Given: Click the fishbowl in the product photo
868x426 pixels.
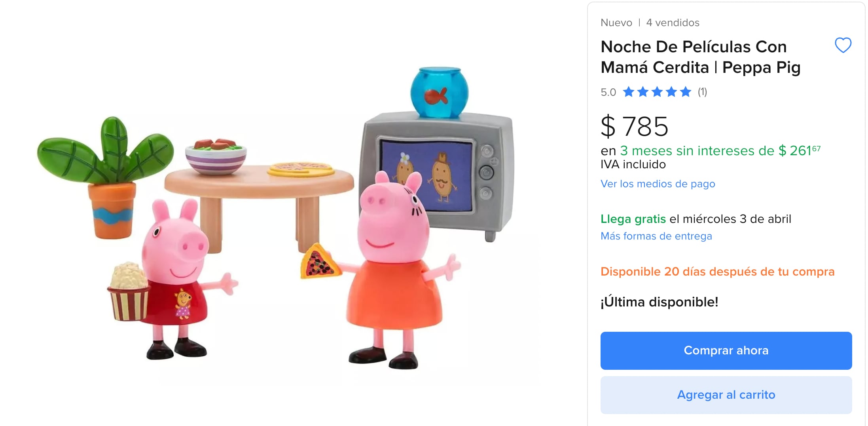Looking at the screenshot, I should tap(440, 92).
